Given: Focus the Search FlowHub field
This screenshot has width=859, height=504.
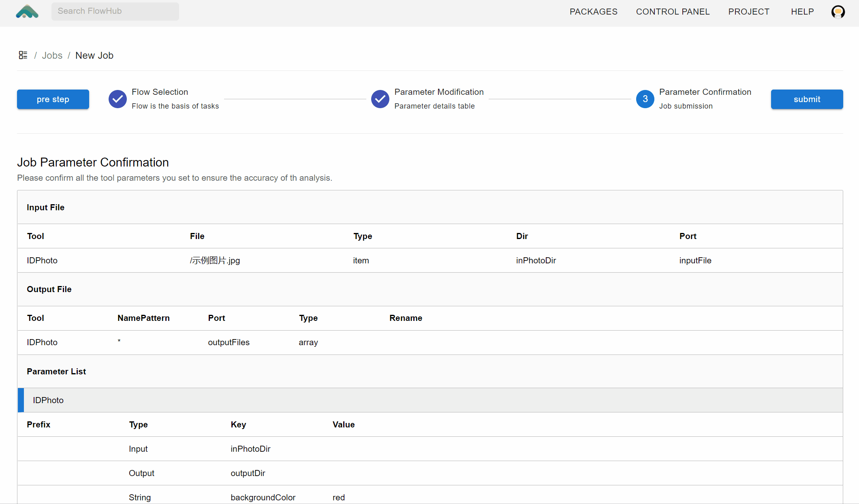Looking at the screenshot, I should [115, 11].
